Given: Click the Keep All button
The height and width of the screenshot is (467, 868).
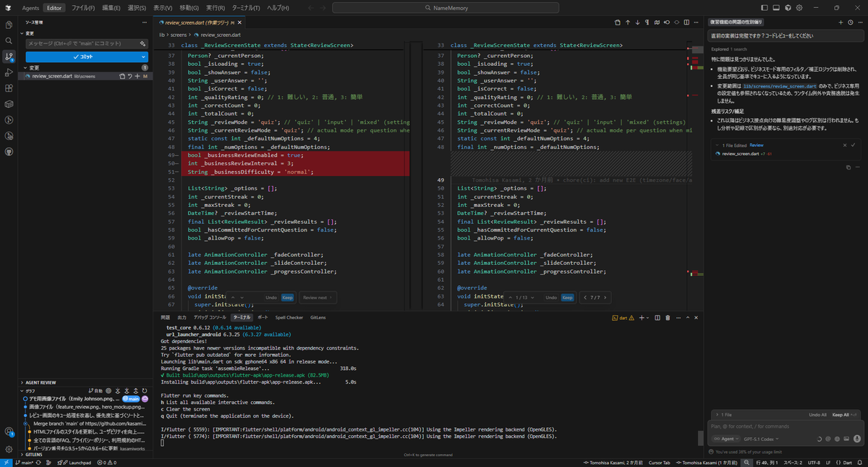Looking at the screenshot, I should (841, 415).
